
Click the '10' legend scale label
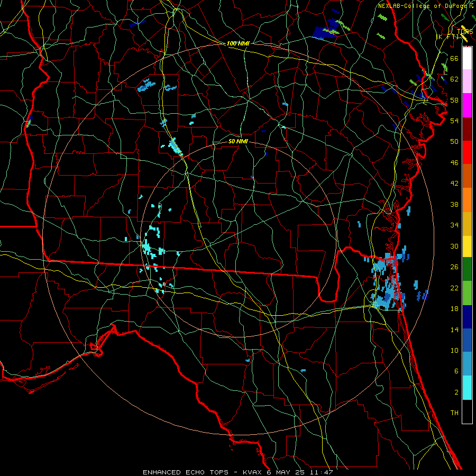[454, 351]
